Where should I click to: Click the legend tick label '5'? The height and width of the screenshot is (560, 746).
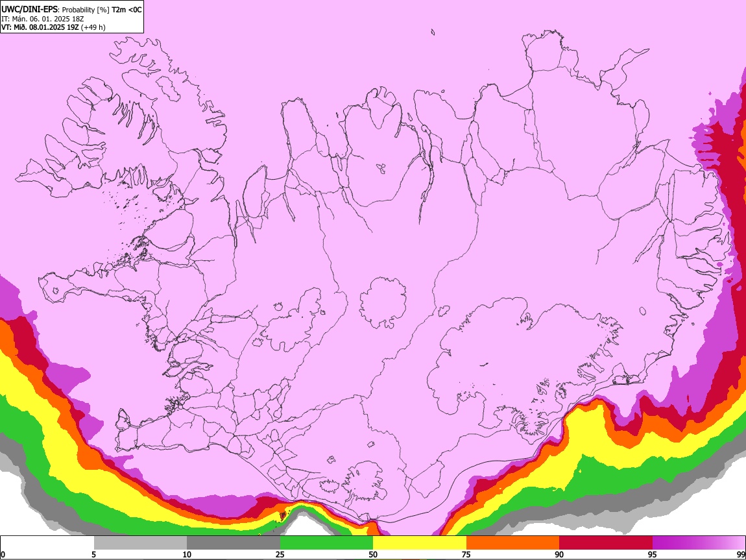(93, 555)
